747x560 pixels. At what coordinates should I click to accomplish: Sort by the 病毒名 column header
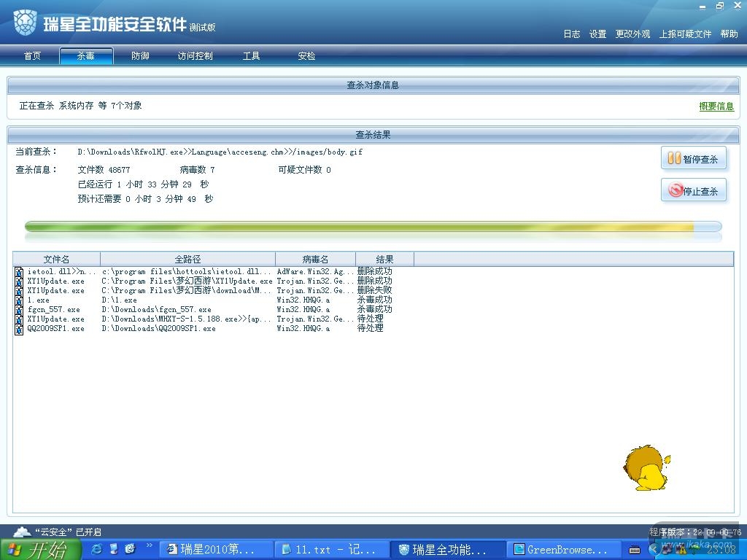click(315, 259)
